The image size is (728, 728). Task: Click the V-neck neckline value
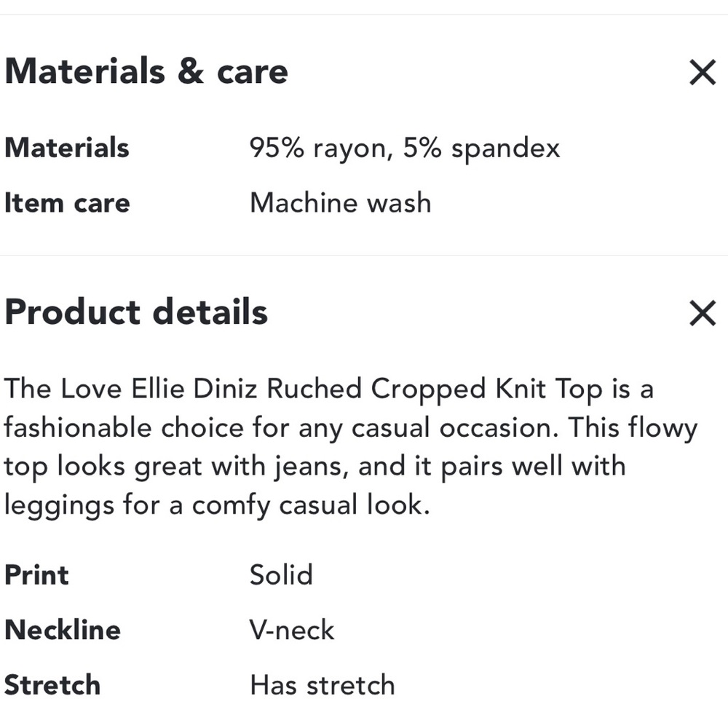[x=292, y=629]
